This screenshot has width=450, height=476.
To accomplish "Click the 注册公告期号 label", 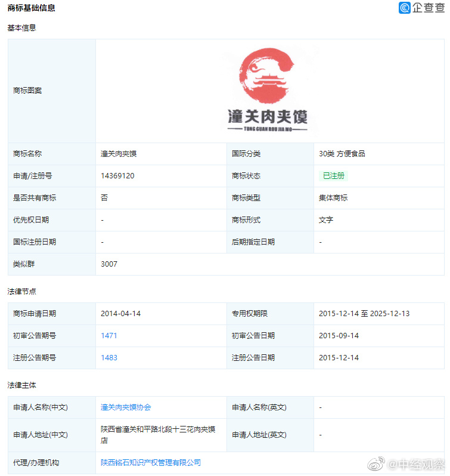I will click(35, 358).
